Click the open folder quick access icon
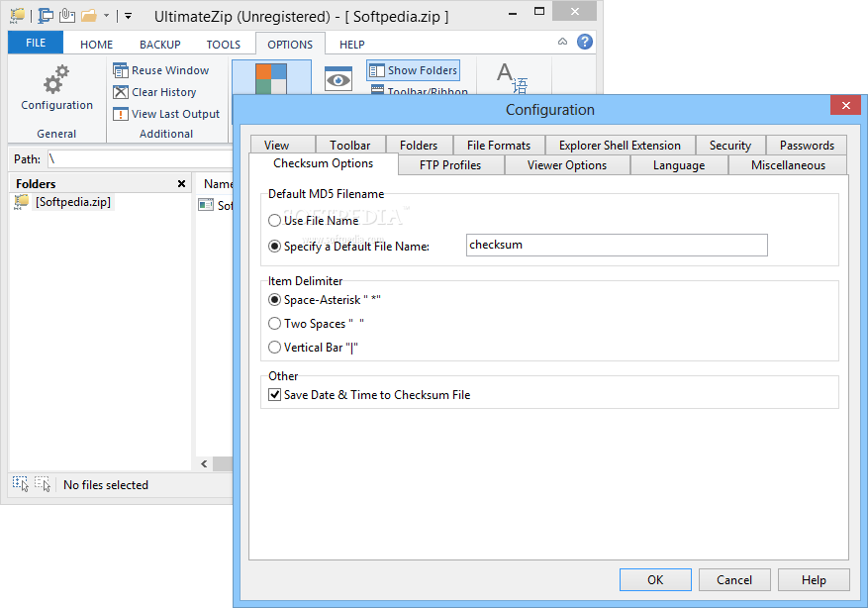 (x=88, y=16)
